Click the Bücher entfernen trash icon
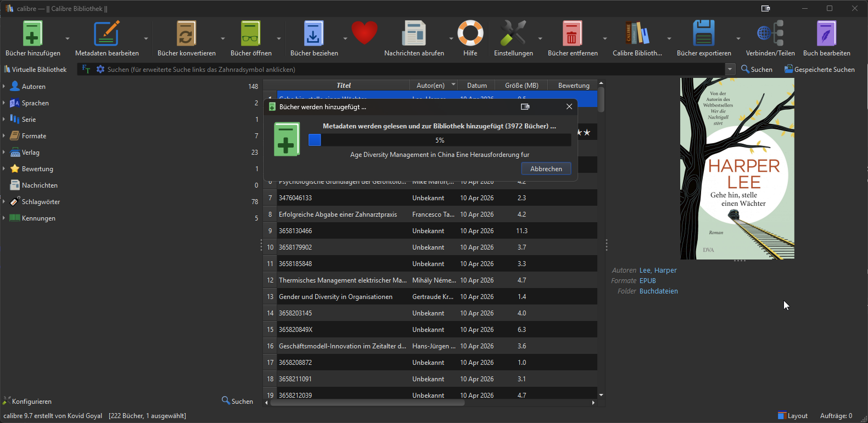868x423 pixels. 572,34
